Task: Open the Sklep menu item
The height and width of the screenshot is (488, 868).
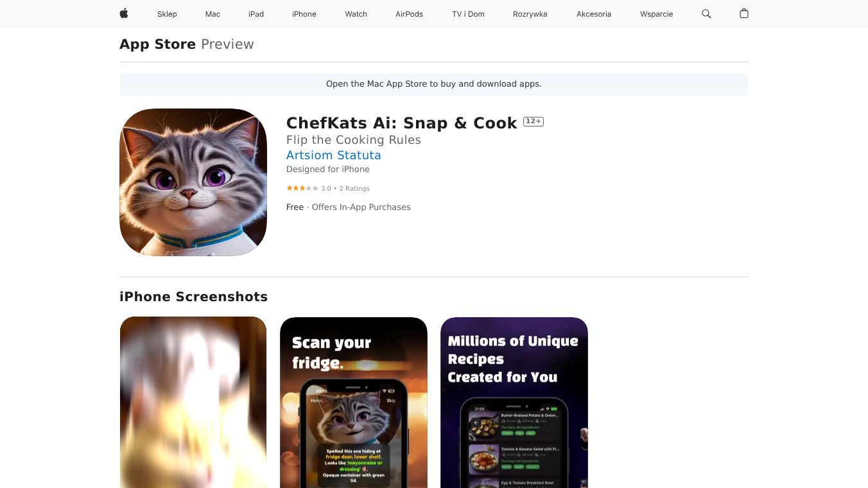Action: point(167,14)
